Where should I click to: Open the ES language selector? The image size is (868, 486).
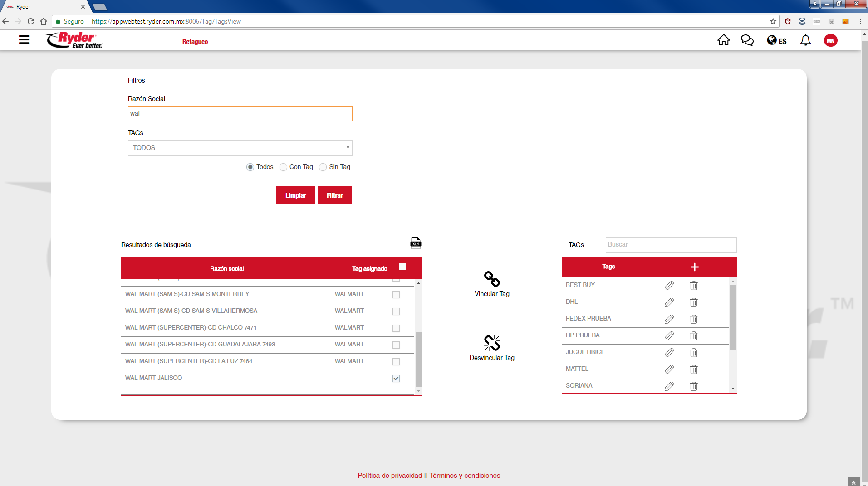pos(776,41)
